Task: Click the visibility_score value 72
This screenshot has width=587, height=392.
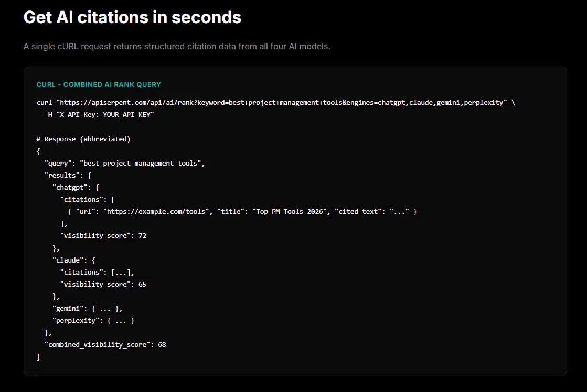Action: (x=142, y=236)
